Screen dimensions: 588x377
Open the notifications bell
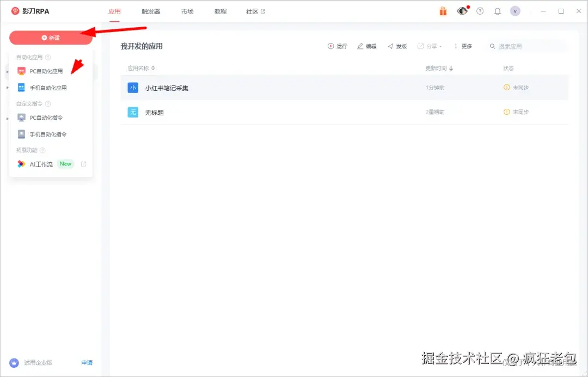coord(497,10)
